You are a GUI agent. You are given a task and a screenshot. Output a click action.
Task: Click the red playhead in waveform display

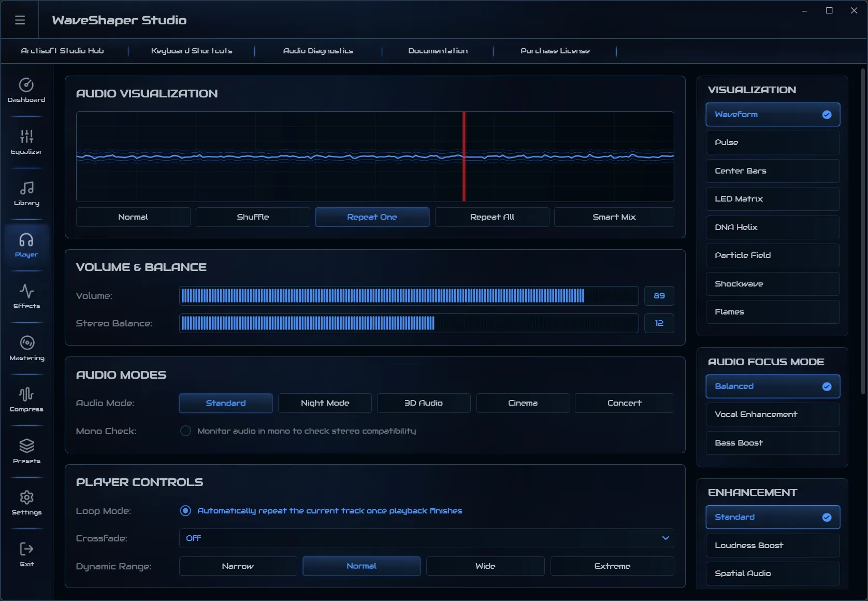tap(464, 156)
